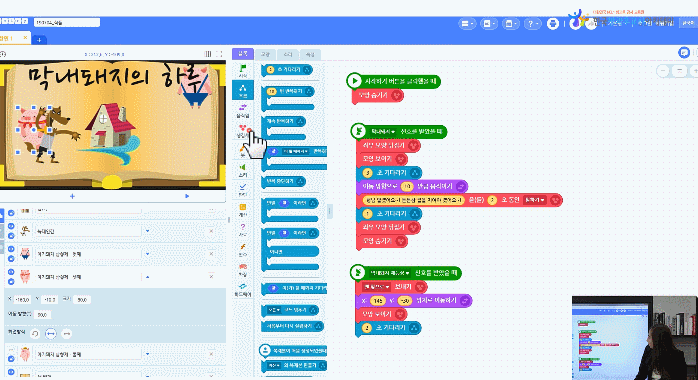Delete the yellow-hat pig object
The height and width of the screenshot is (380, 698).
click(x=211, y=354)
